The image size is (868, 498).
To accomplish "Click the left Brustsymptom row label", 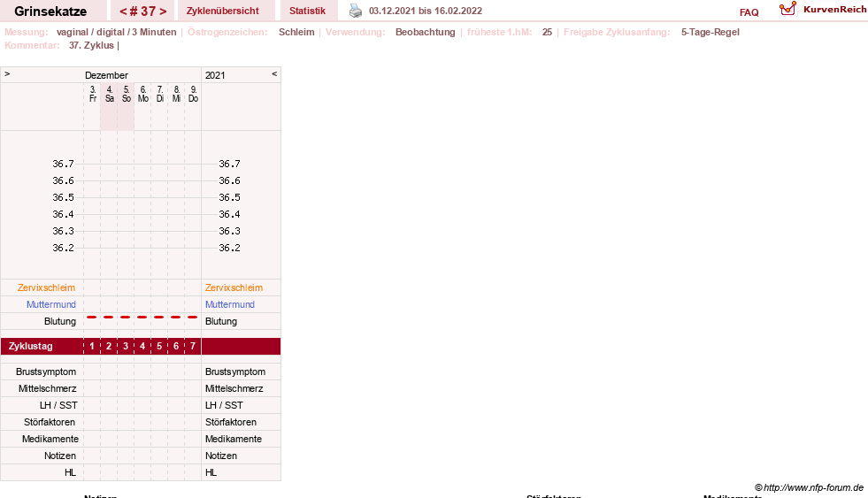I will tap(46, 372).
